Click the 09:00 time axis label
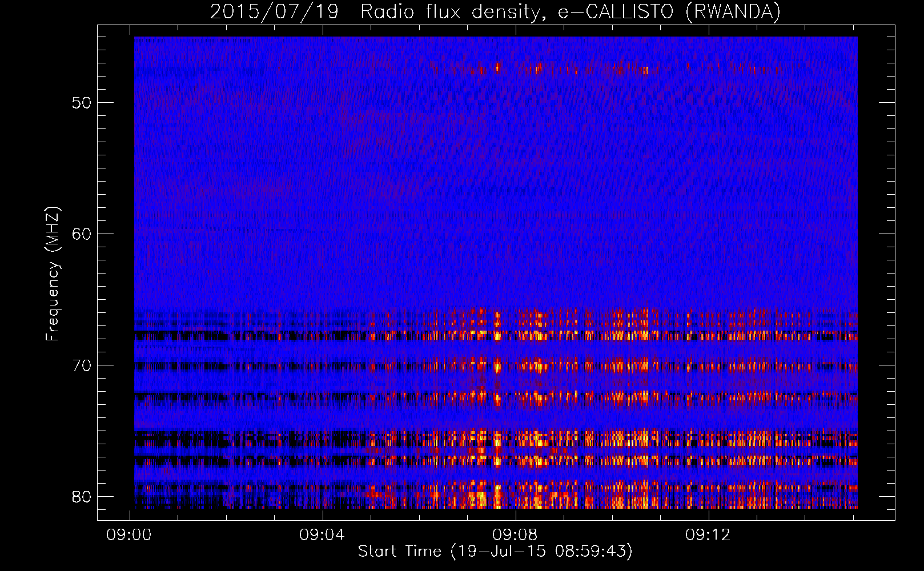924x571 pixels. 129,535
